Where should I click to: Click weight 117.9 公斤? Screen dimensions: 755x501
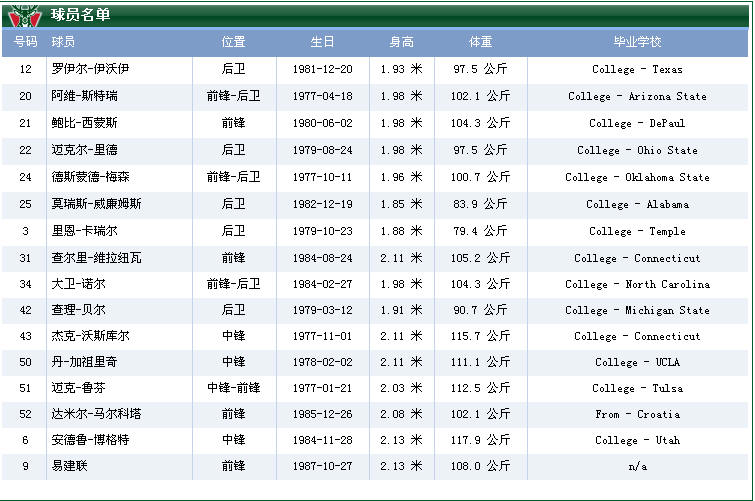(481, 440)
